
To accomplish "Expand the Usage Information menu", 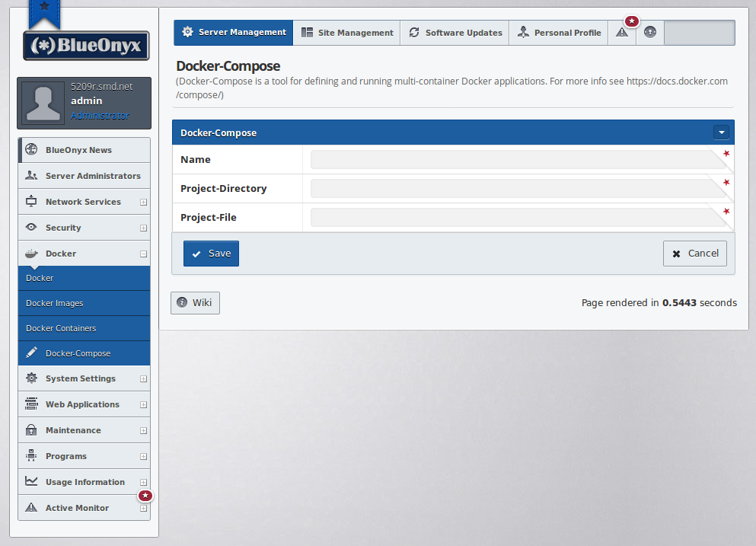I will point(143,482).
